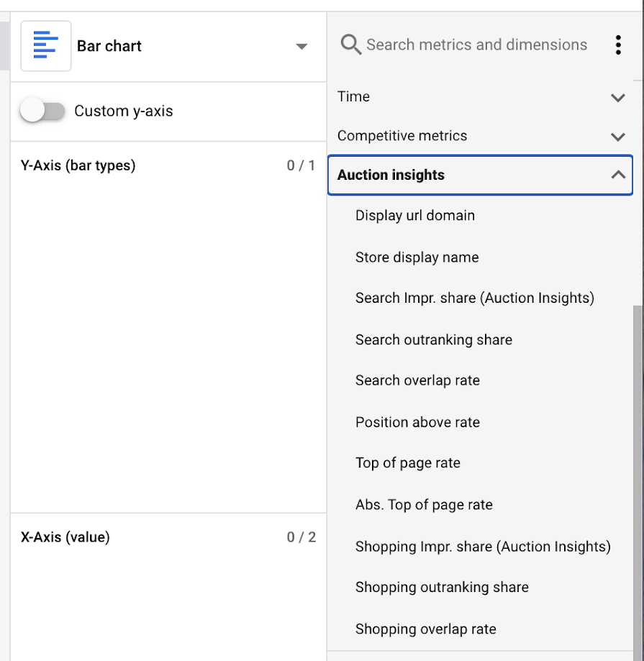Select Search overlap rate metric
Screen dimensions: 644x661
tap(417, 381)
